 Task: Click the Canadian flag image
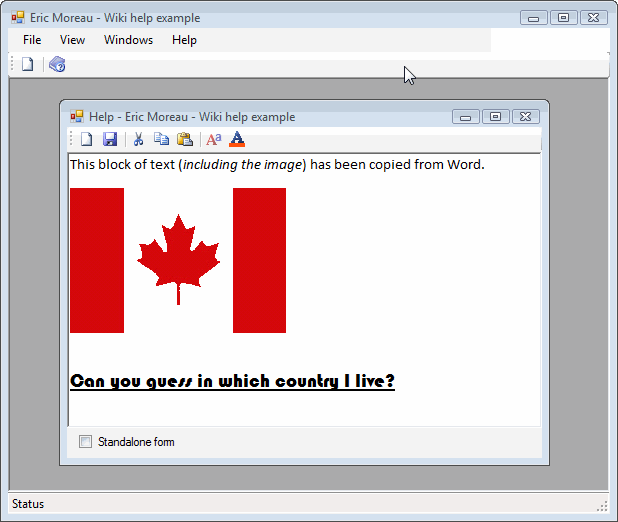pos(178,260)
